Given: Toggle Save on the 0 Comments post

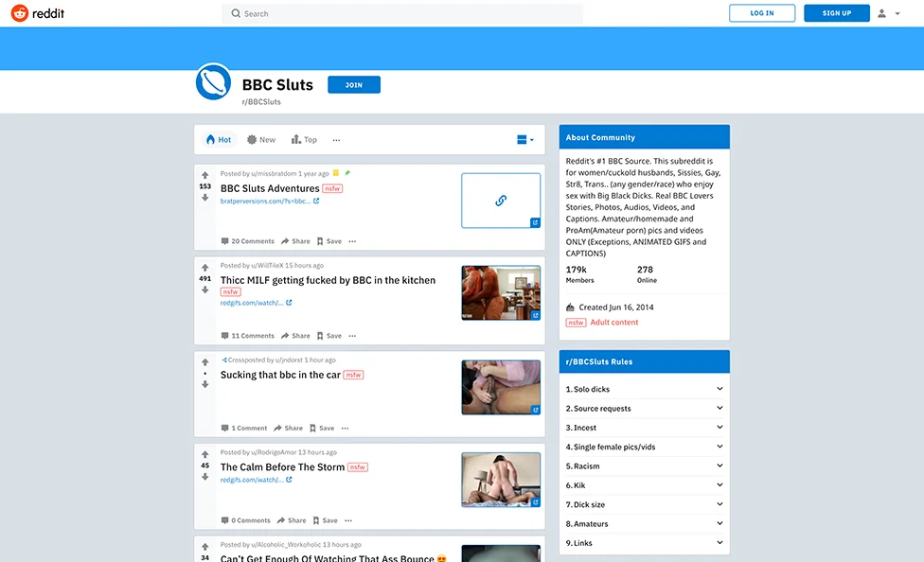Looking at the screenshot, I should tap(325, 520).
